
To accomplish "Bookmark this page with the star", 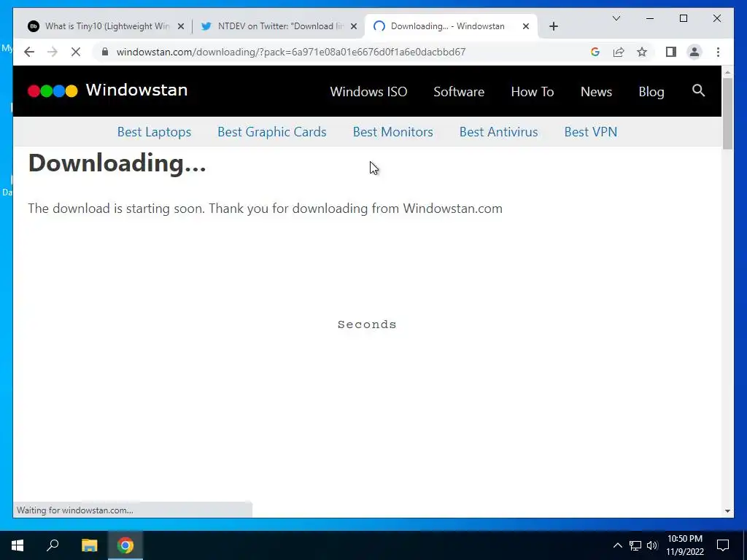I will 642,52.
